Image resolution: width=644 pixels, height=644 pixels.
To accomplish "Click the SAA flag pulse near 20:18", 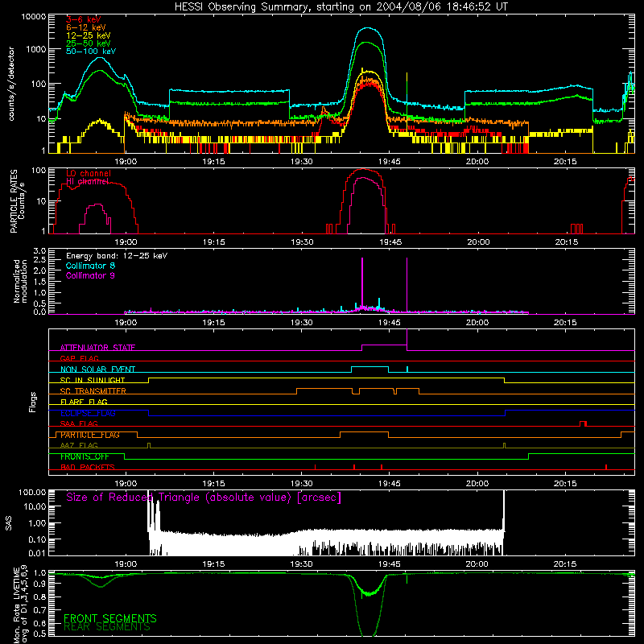I will [583, 423].
